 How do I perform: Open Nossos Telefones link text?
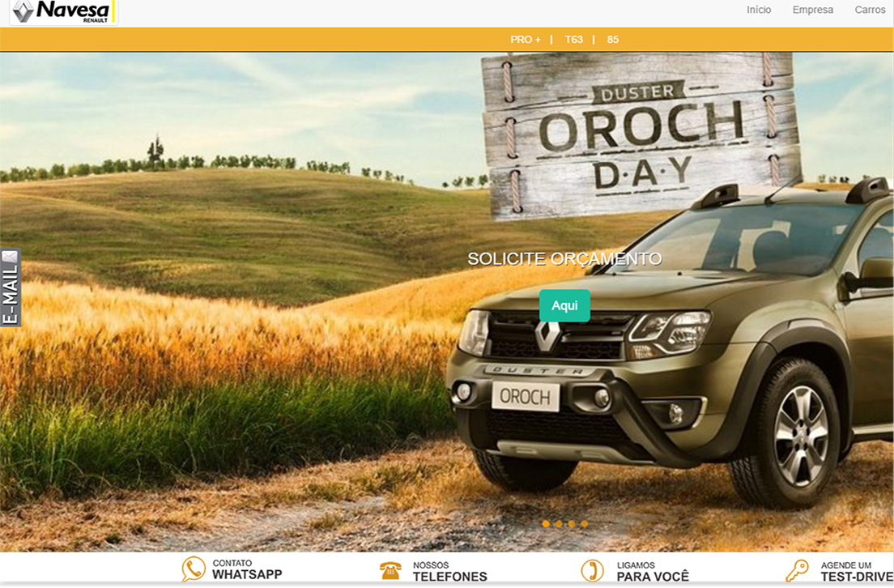450,572
